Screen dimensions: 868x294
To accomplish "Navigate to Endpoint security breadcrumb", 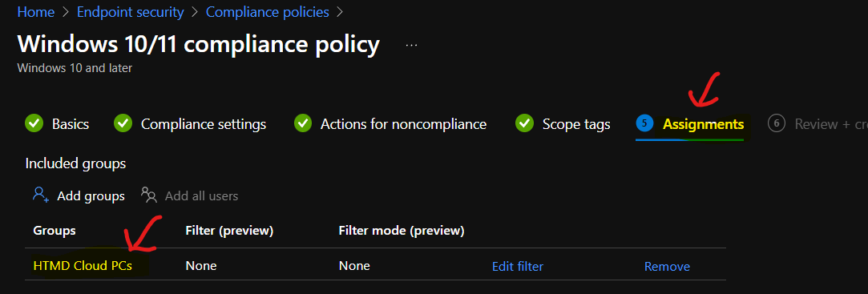I will 131,12.
